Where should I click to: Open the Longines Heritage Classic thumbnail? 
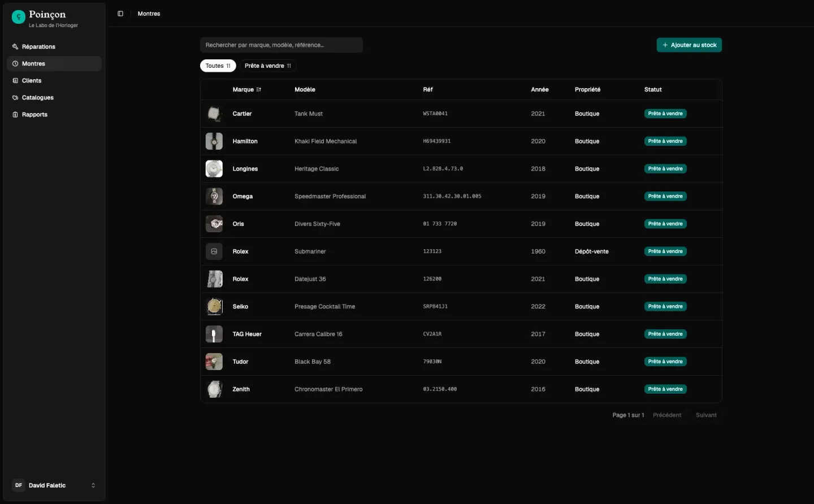click(x=214, y=169)
